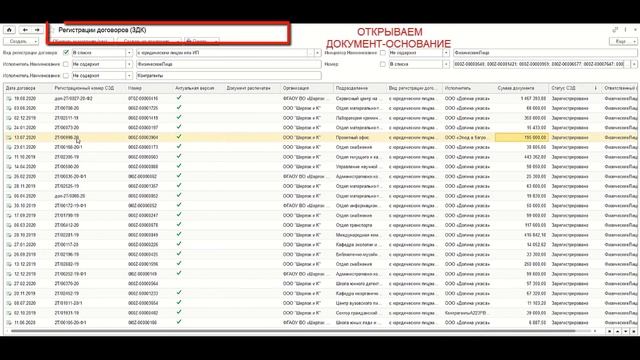Image resolution: width=640 pixels, height=360 pixels.
Task: Enable the Номер filter checkbox
Action: click(x=382, y=64)
